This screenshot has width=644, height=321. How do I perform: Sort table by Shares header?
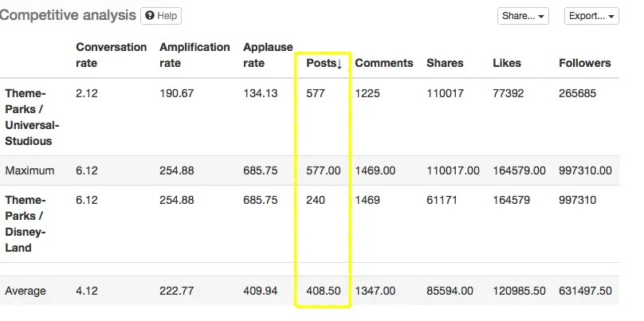445,63
